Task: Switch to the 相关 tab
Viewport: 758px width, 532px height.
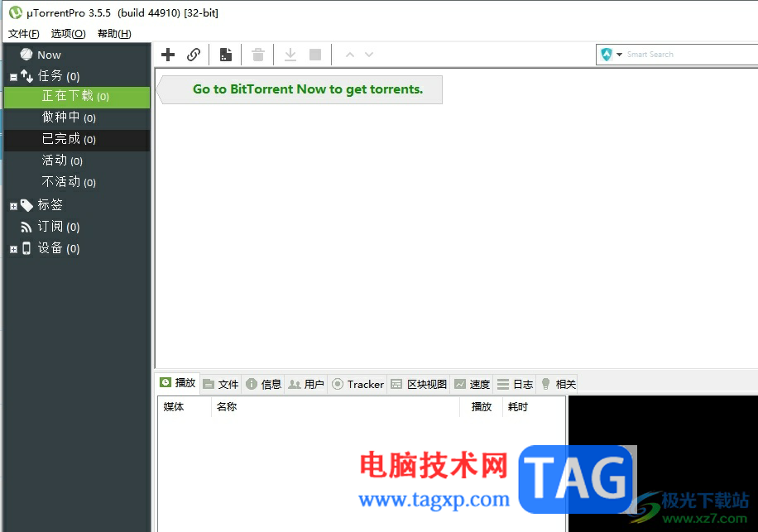Action: (559, 384)
